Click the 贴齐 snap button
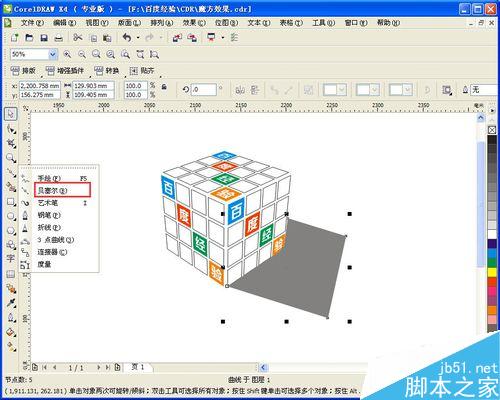The height and width of the screenshot is (400, 500). click(x=142, y=71)
